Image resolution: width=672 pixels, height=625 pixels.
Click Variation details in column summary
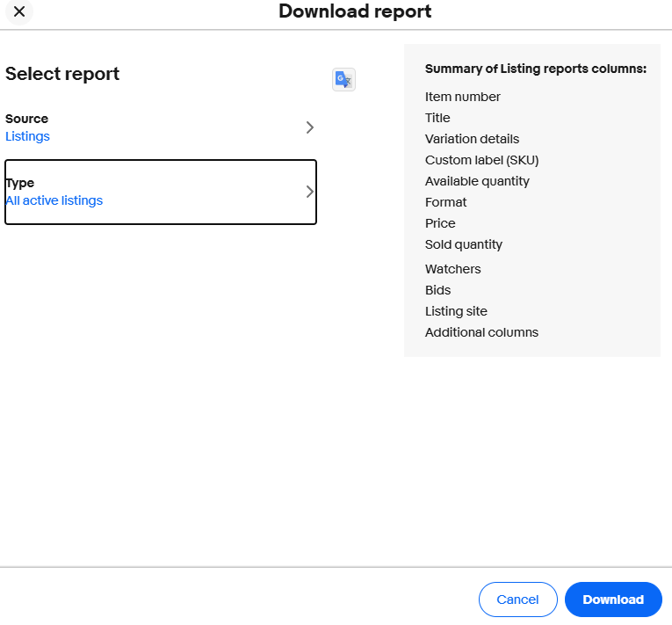[472, 139]
